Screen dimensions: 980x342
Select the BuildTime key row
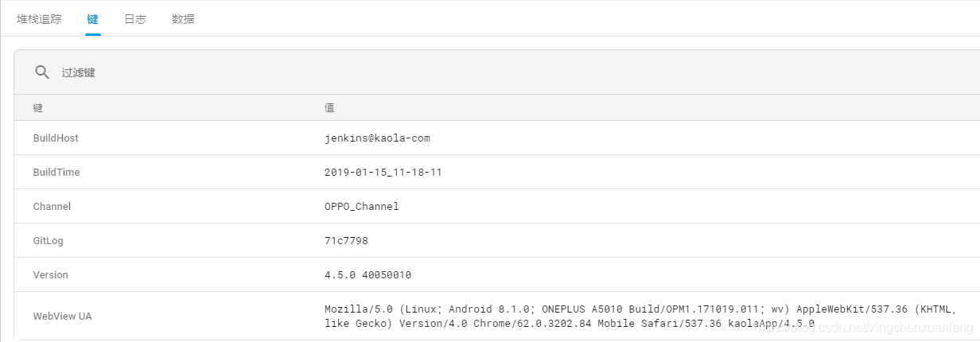coord(56,172)
